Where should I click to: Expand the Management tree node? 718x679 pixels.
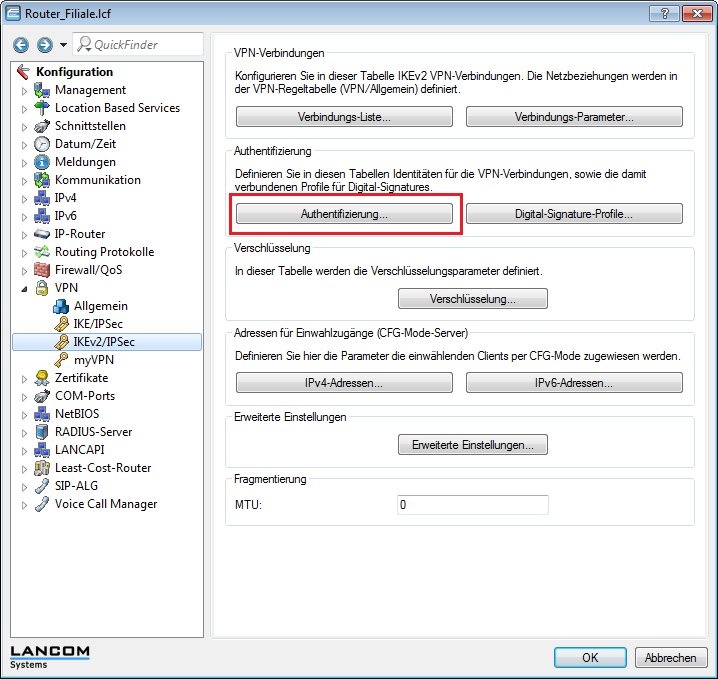click(25, 90)
